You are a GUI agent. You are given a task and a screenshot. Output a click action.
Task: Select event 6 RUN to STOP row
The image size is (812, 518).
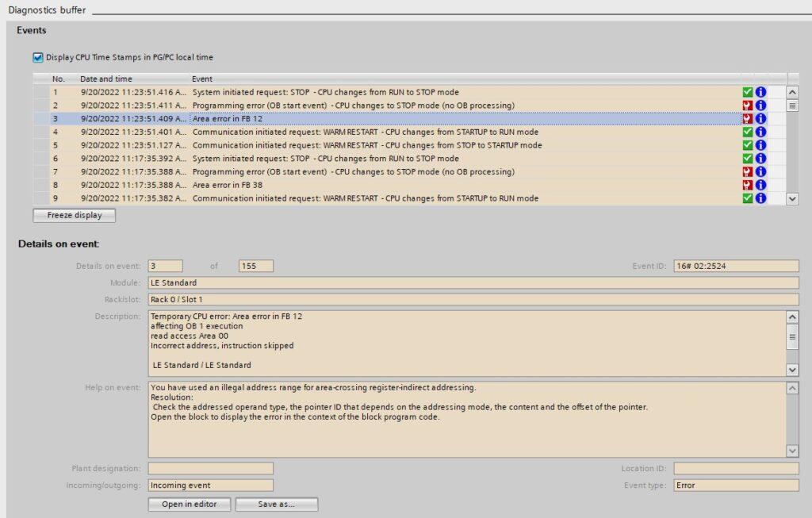click(x=325, y=159)
